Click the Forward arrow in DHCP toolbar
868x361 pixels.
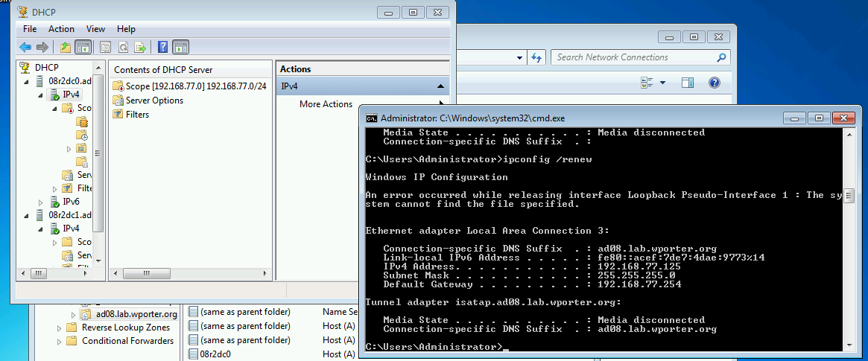[x=42, y=47]
